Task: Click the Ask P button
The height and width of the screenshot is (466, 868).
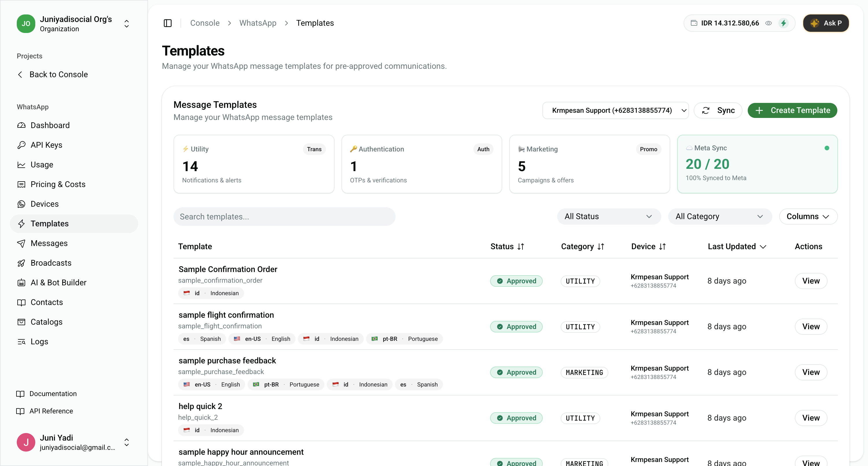Action: click(x=825, y=23)
